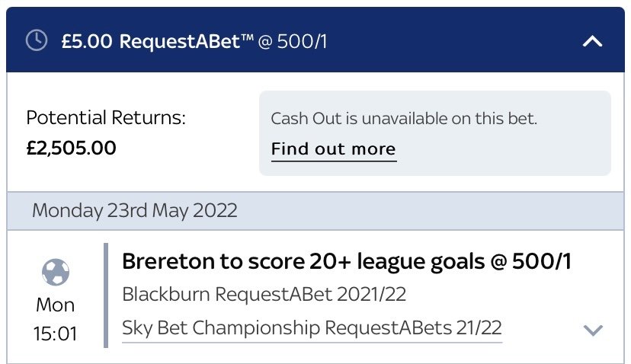The width and height of the screenshot is (631, 364).
Task: Click the Monday 23rd May 2022 date bar
Action: [x=135, y=210]
